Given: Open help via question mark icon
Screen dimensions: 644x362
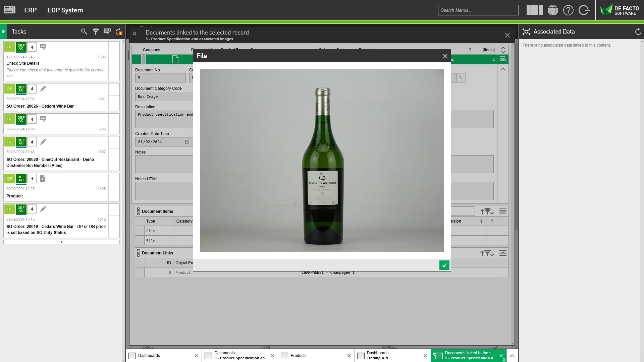Looking at the screenshot, I should pyautogui.click(x=568, y=10).
